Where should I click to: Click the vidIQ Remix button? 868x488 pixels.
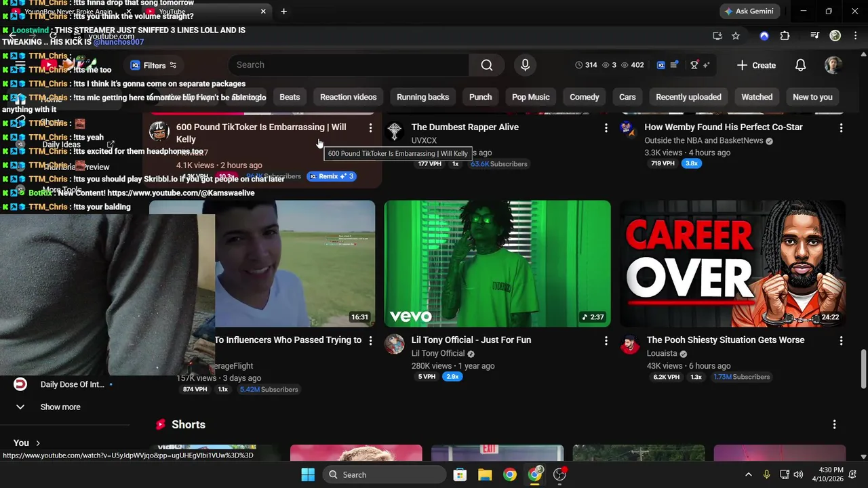point(332,176)
